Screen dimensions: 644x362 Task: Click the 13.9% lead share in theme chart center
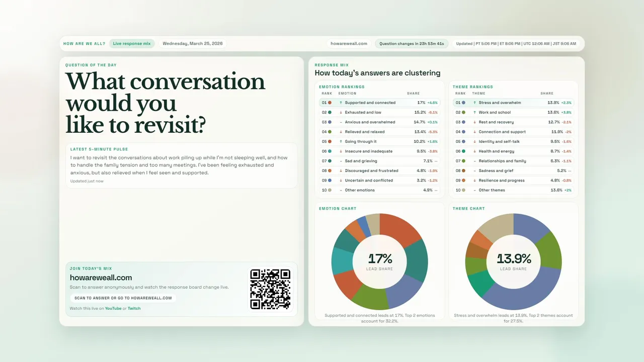pyautogui.click(x=514, y=258)
